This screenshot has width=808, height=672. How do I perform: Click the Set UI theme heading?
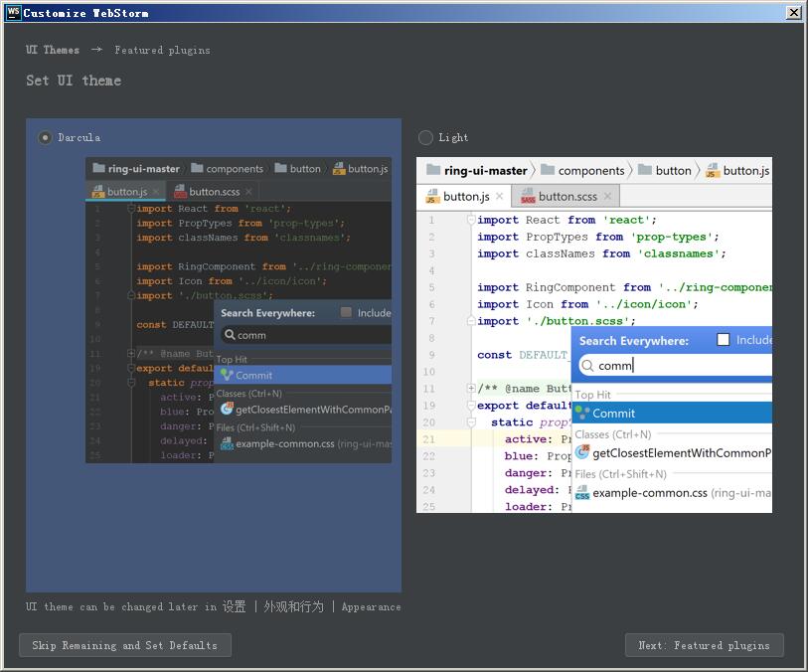point(74,81)
